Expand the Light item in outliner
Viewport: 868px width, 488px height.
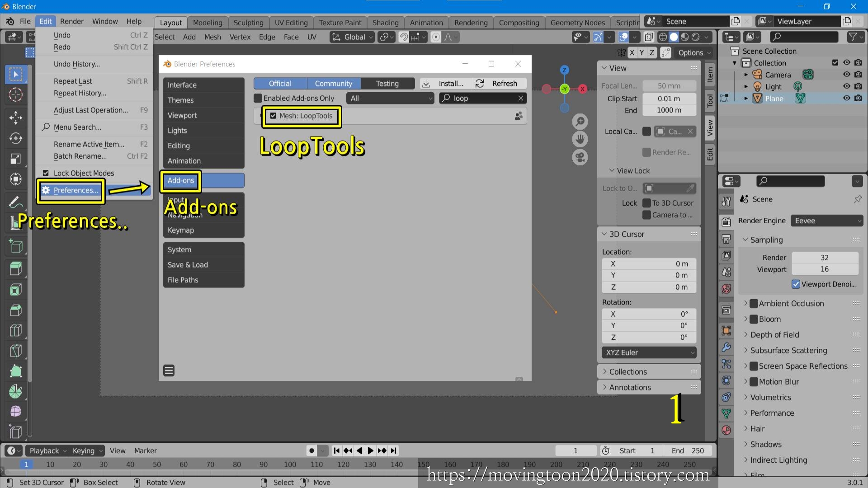[x=746, y=86]
